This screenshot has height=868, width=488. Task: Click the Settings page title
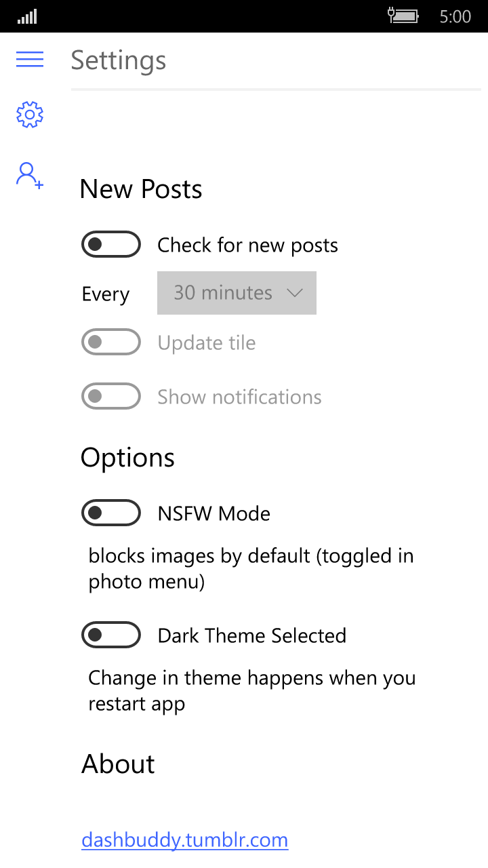(119, 60)
